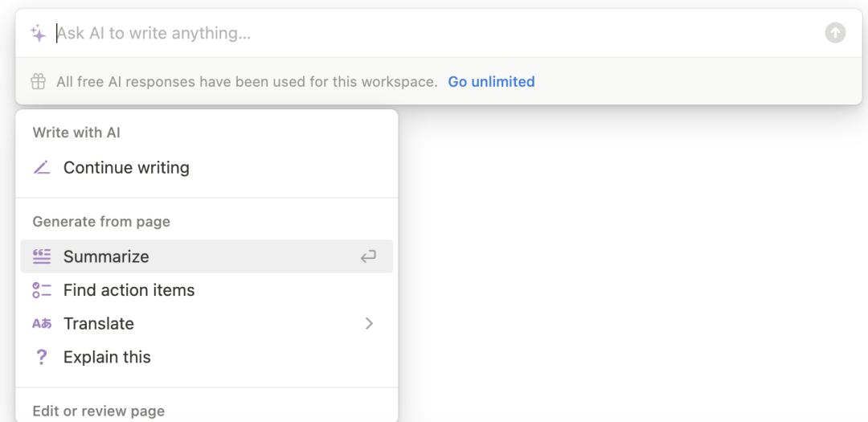Screen dimensions: 868x422
Task: Click the enter-key arrow on the Summarize row
Action: pyautogui.click(x=368, y=256)
